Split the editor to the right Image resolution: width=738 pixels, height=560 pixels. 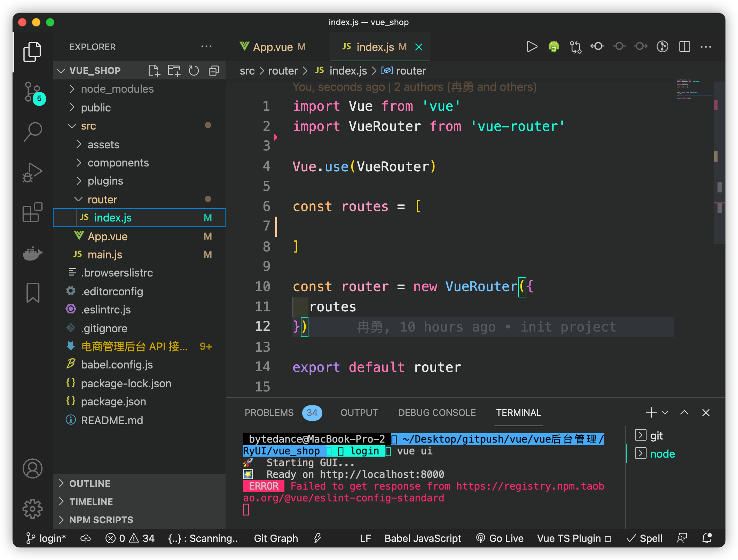[x=684, y=46]
